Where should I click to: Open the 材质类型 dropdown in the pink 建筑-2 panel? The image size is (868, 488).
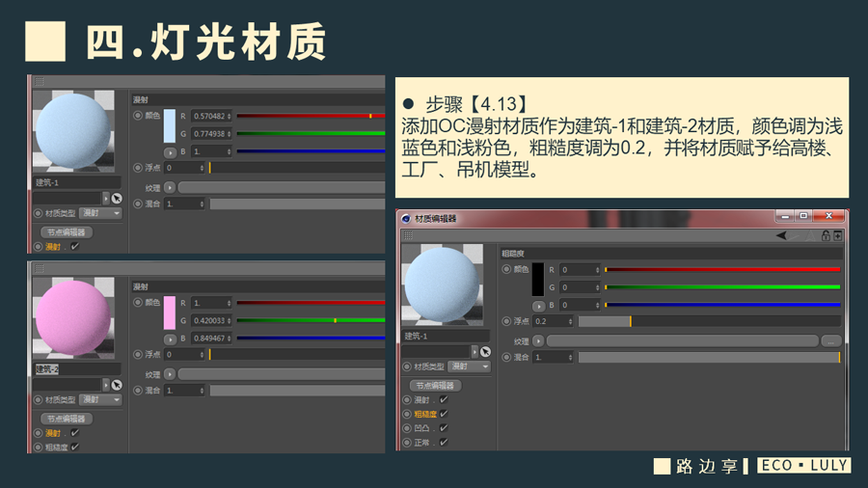[100, 400]
